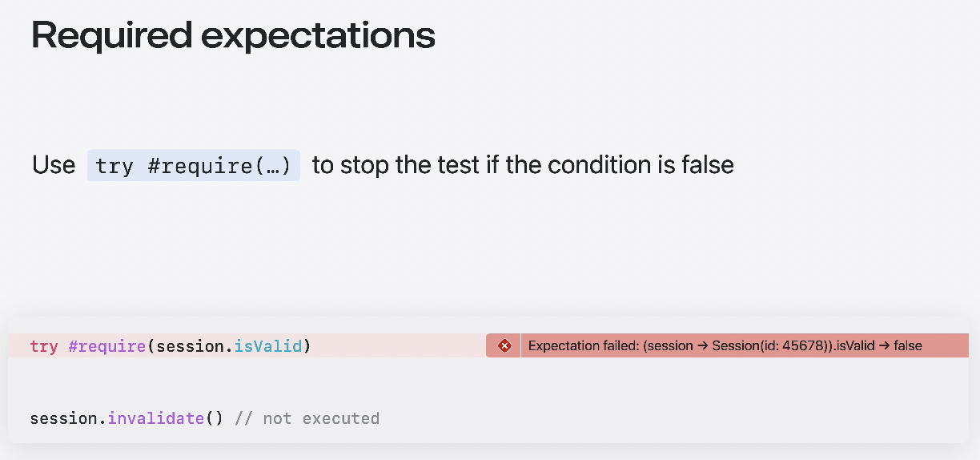
Task: Click the inline 'try #require(…)' code pill
Action: [194, 165]
